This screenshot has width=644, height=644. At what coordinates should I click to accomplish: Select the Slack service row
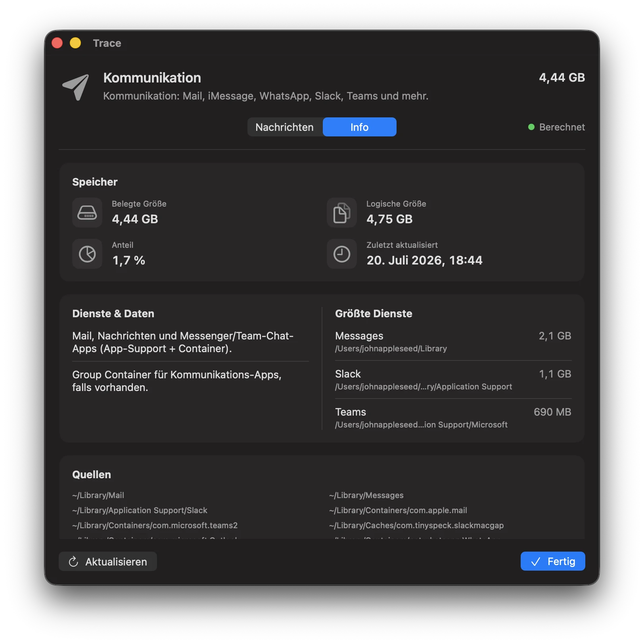click(453, 380)
